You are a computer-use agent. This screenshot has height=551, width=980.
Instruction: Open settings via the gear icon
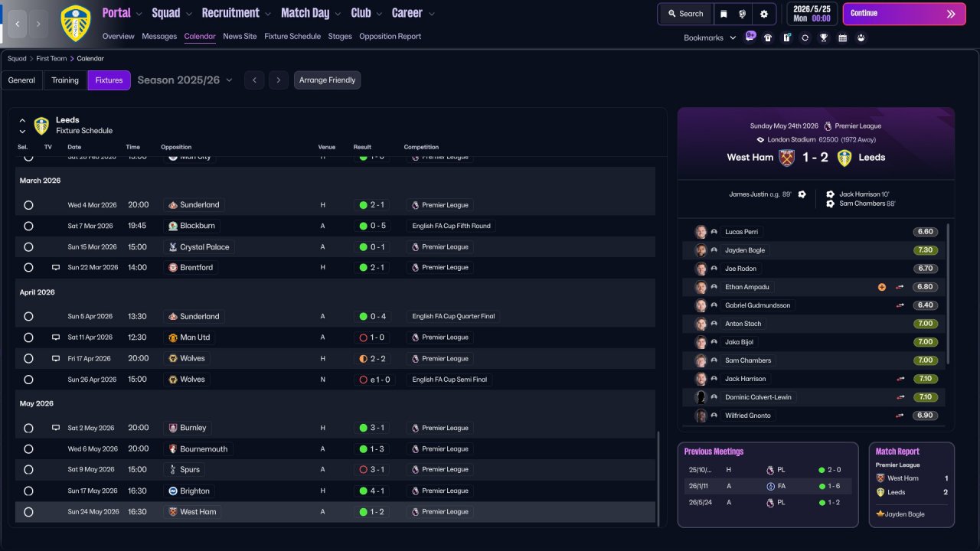click(764, 14)
